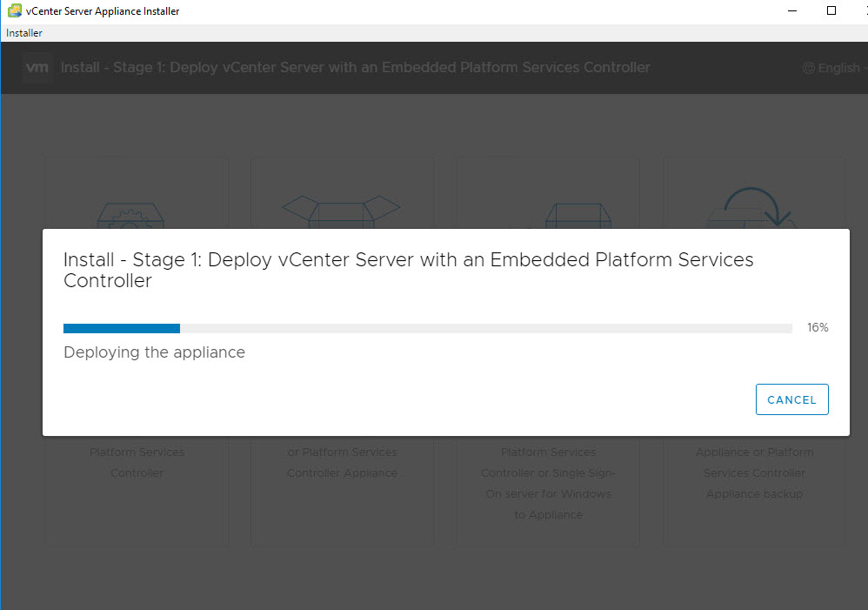This screenshot has width=868, height=610.
Task: Cancel the appliance deployment
Action: pos(791,399)
